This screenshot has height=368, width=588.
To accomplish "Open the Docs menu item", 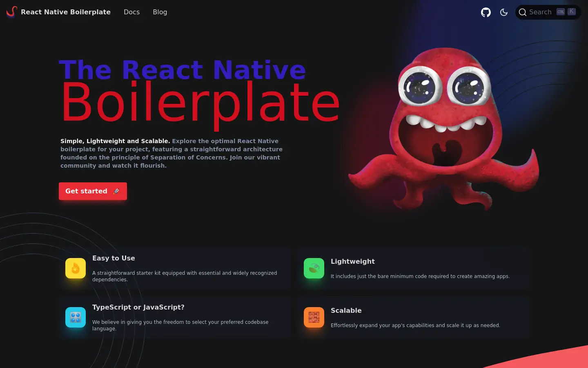I will point(131,12).
